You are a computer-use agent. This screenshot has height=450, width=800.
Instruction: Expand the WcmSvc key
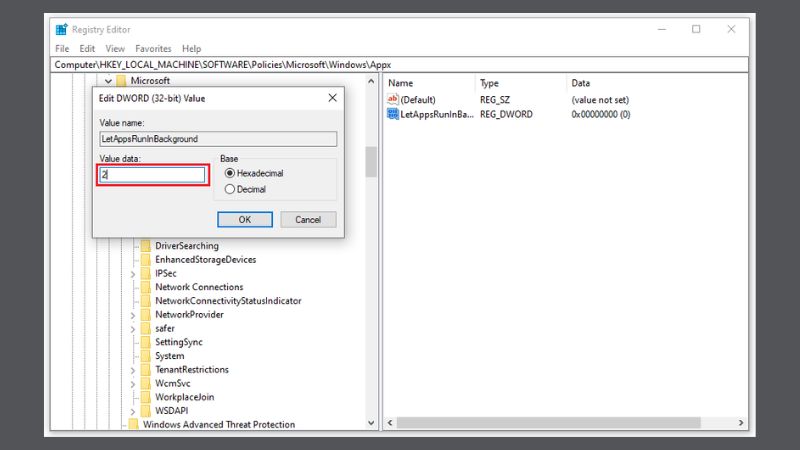(x=133, y=384)
